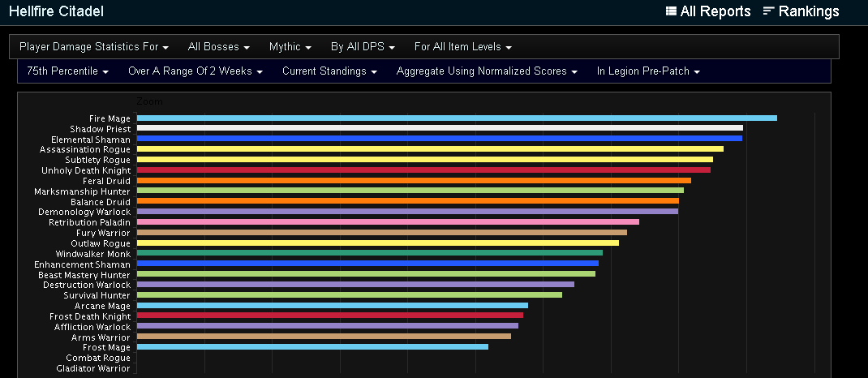
Task: Click the Arms Warrior bar
Action: tap(324, 337)
